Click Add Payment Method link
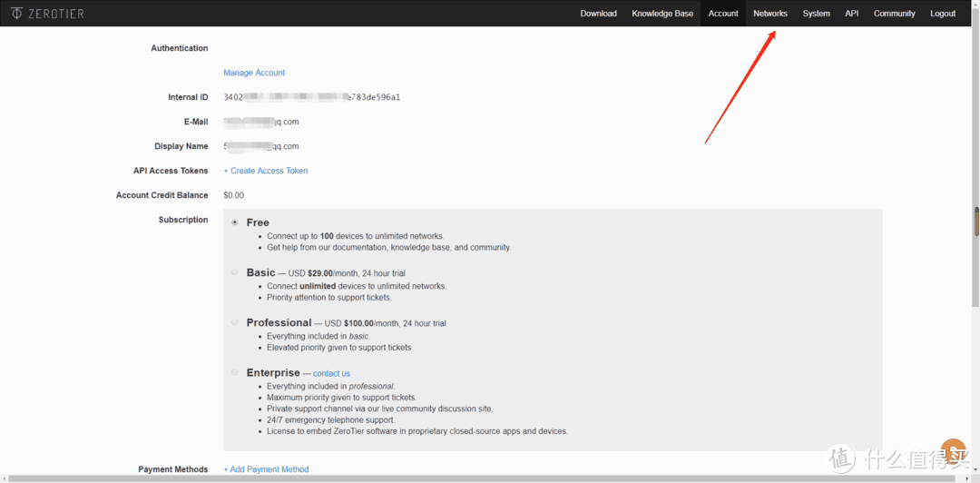Viewport: 980px width, 483px height. tap(266, 469)
